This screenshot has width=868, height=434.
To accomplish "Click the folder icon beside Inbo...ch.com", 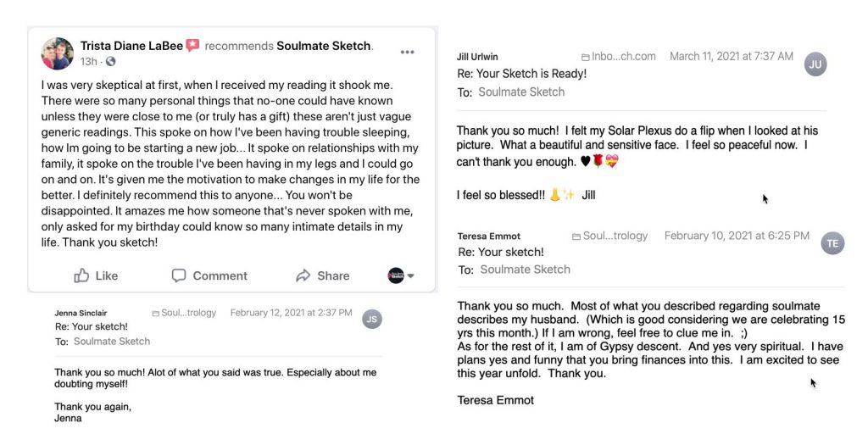I will click(x=585, y=57).
